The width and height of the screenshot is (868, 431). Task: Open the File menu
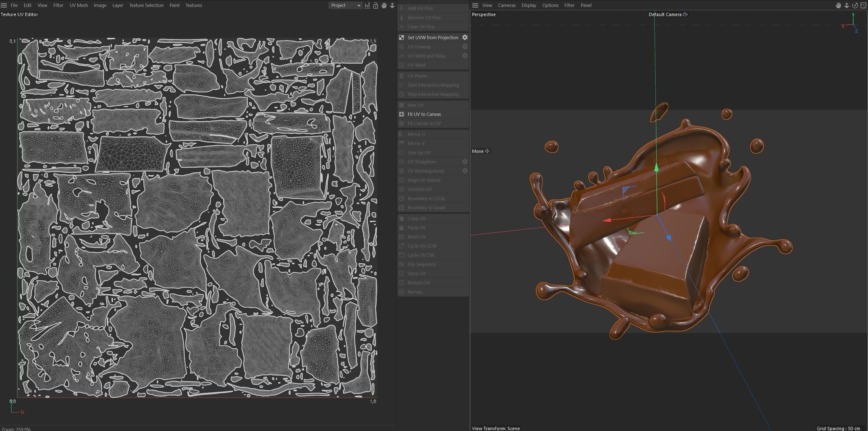click(x=14, y=5)
